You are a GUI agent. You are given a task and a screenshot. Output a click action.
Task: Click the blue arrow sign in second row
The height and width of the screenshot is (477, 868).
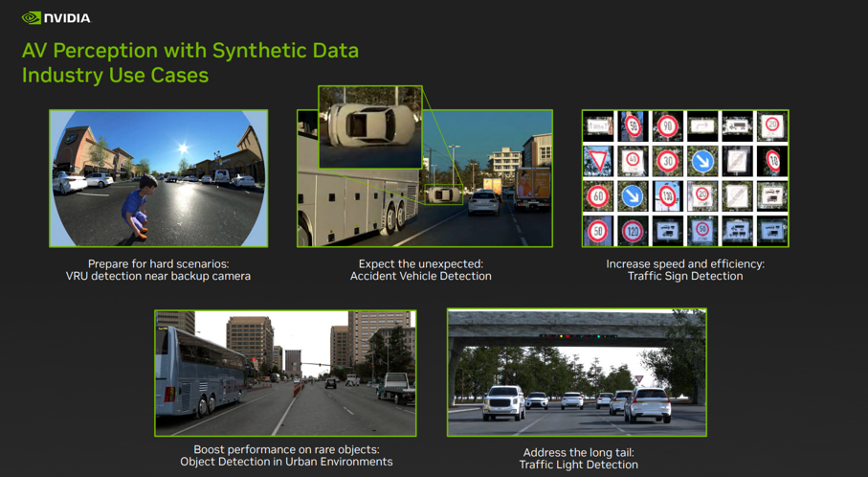click(703, 161)
